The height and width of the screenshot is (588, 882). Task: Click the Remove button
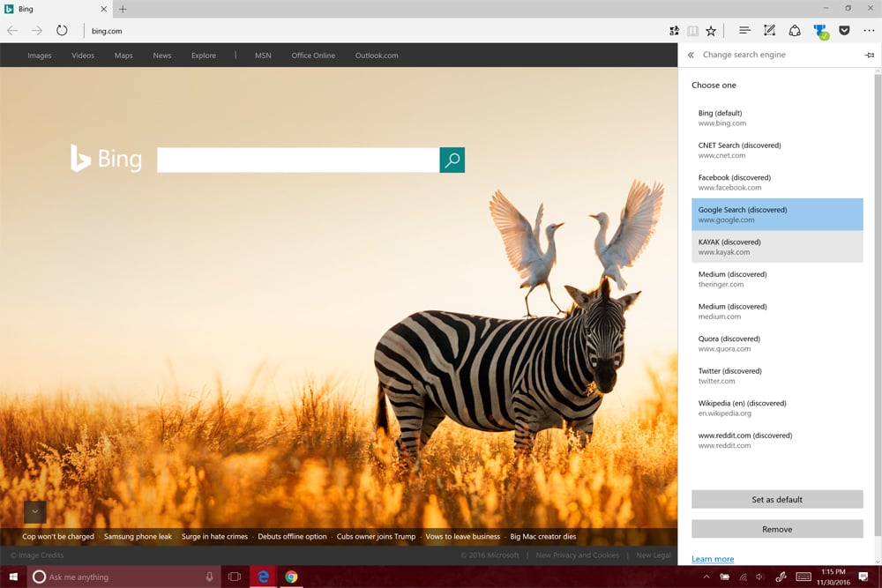click(777, 529)
